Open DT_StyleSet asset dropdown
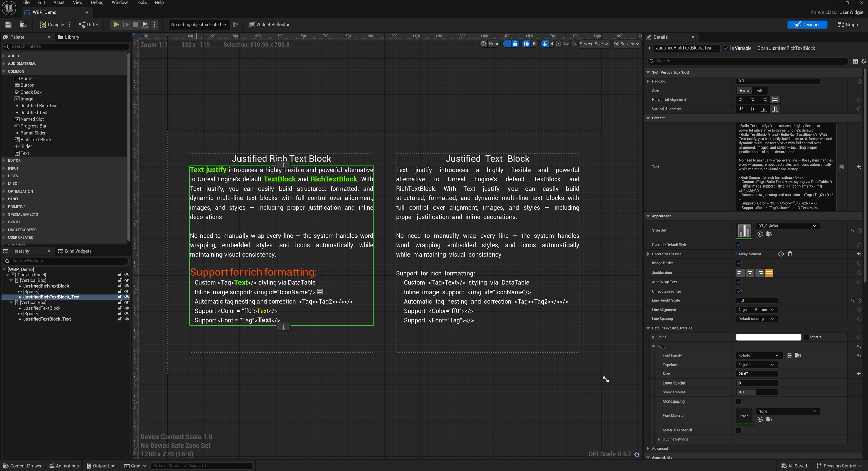The image size is (868, 471). (788, 226)
